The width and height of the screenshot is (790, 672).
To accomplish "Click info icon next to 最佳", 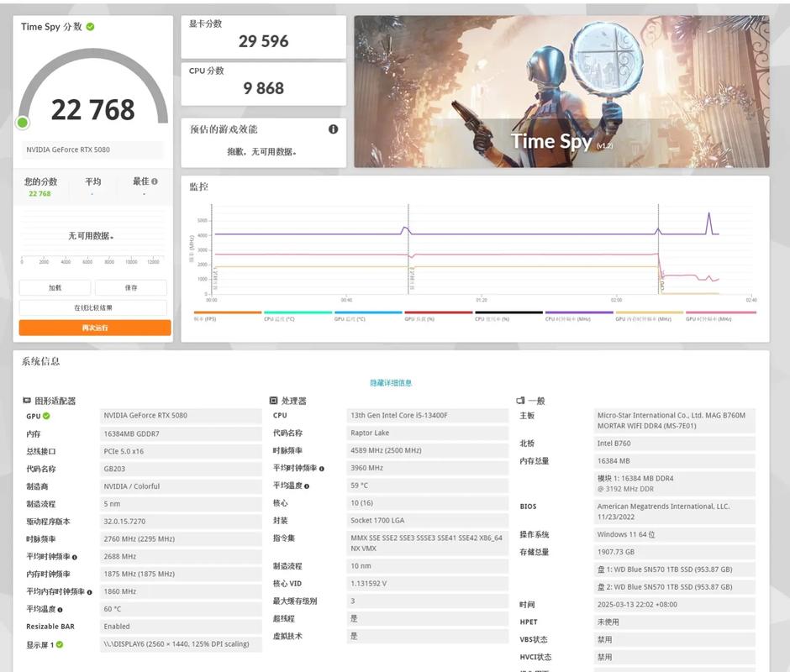I will click(154, 181).
